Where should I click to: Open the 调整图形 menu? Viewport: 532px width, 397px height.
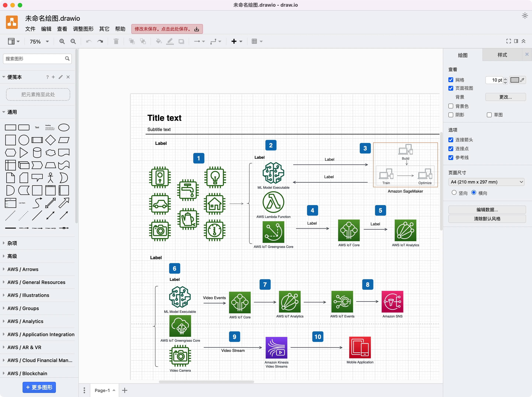83,29
